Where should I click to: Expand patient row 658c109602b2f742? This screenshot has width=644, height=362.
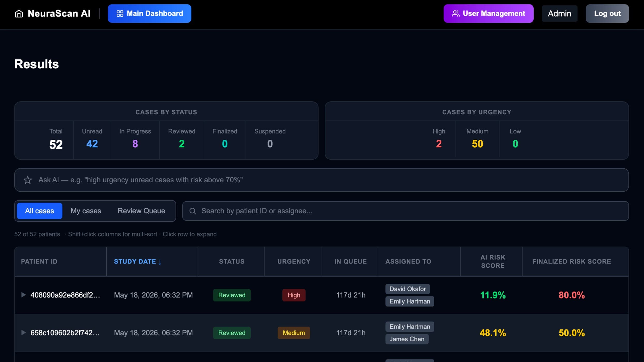(x=23, y=333)
